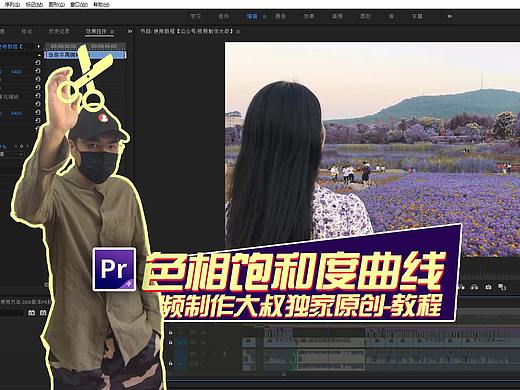Open the comparison view button in program monitor
The height and width of the screenshot is (390, 520).
502,287
